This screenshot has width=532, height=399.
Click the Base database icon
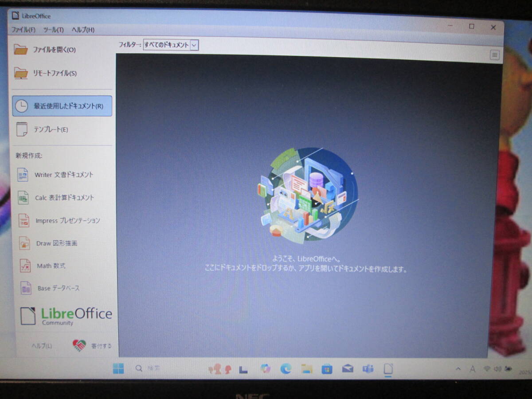[x=26, y=288]
